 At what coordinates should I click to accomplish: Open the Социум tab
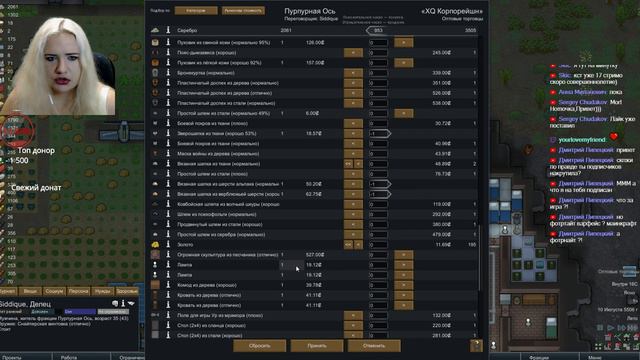[x=54, y=291]
